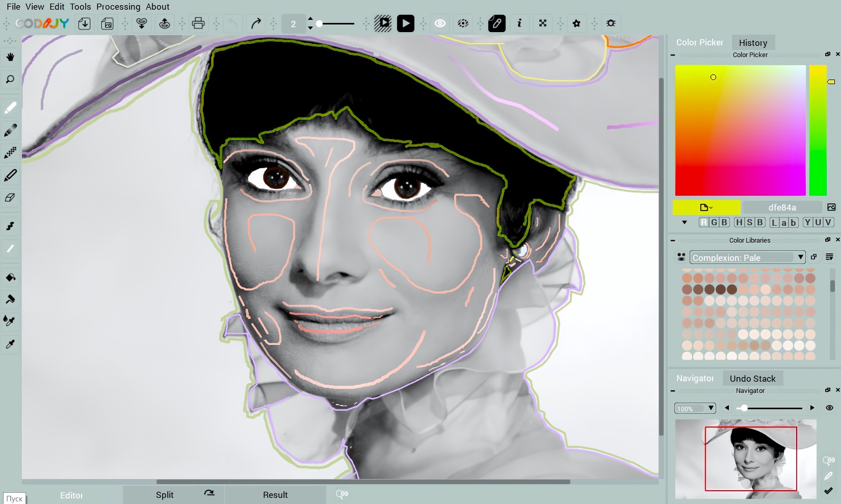Open the Complexion: Pale color library dropdown
This screenshot has height=504, width=841.
tap(747, 257)
